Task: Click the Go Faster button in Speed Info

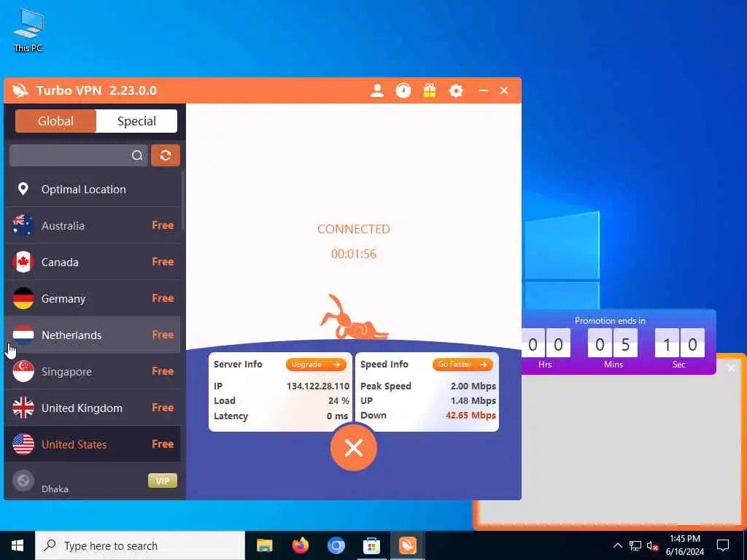Action: pos(462,365)
